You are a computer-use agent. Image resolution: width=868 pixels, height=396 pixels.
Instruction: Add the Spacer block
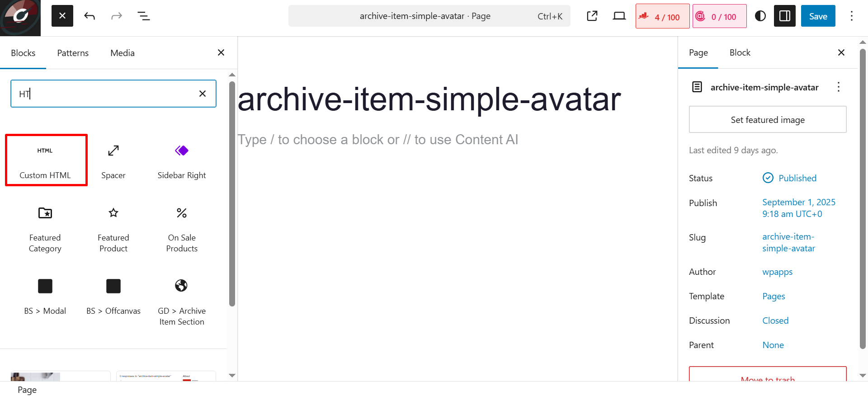(x=113, y=160)
